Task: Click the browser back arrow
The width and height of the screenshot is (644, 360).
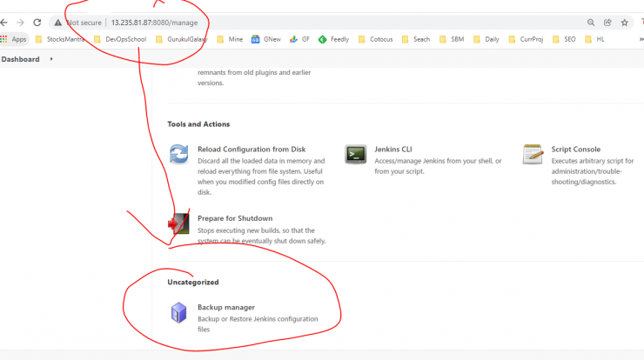Action: tap(3, 23)
